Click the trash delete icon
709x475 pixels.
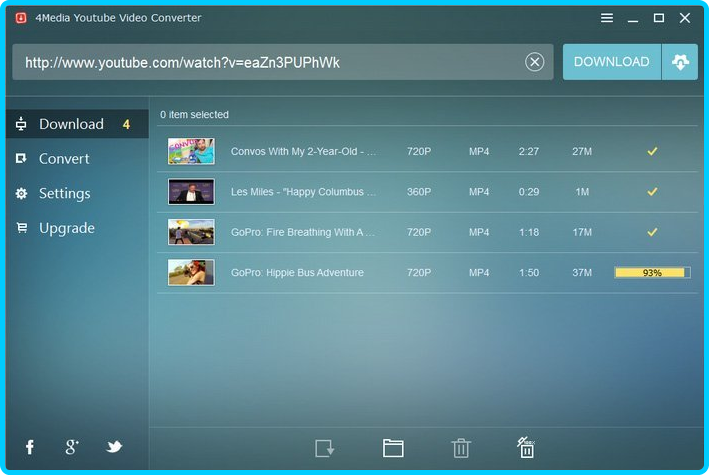tap(461, 448)
